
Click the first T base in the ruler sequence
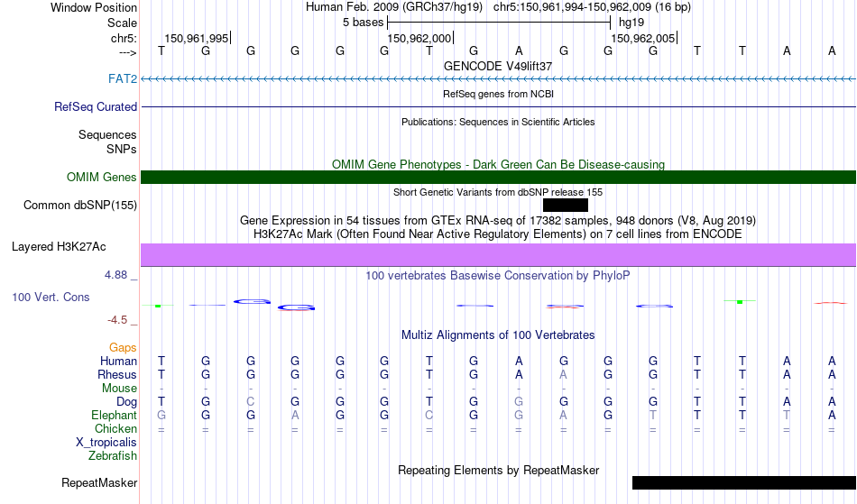[161, 50]
